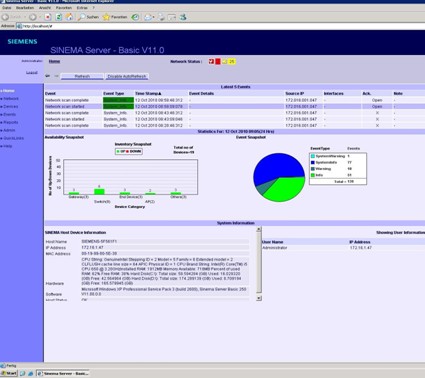Click the Show Desktop quick launch icon
The width and height of the screenshot is (425, 378).
23,374
